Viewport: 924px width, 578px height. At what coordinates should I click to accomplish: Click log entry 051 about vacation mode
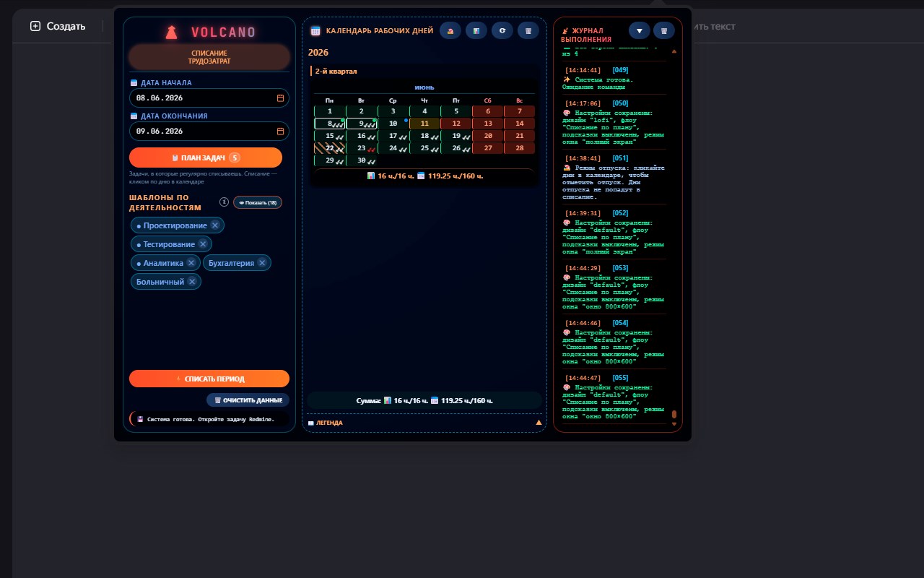[614, 178]
